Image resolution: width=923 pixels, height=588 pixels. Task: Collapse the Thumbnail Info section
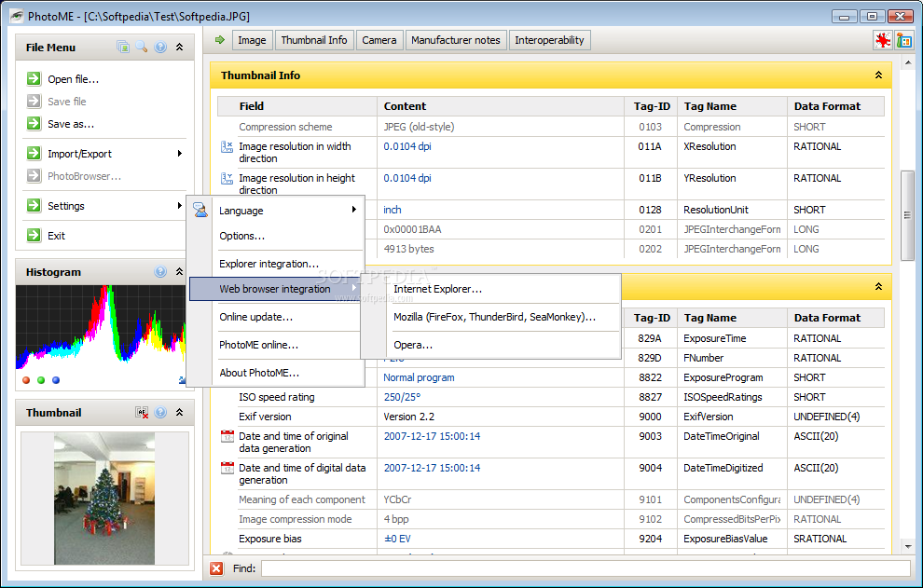[x=878, y=75]
